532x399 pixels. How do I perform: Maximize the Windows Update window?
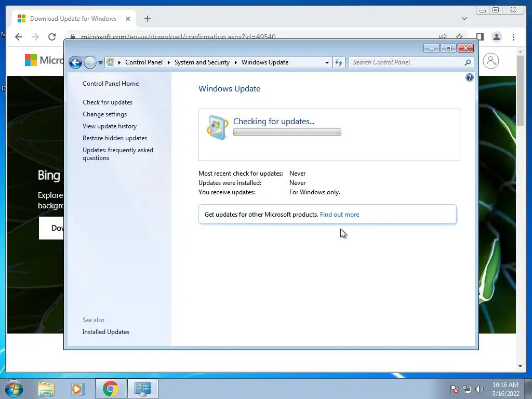[x=448, y=48]
